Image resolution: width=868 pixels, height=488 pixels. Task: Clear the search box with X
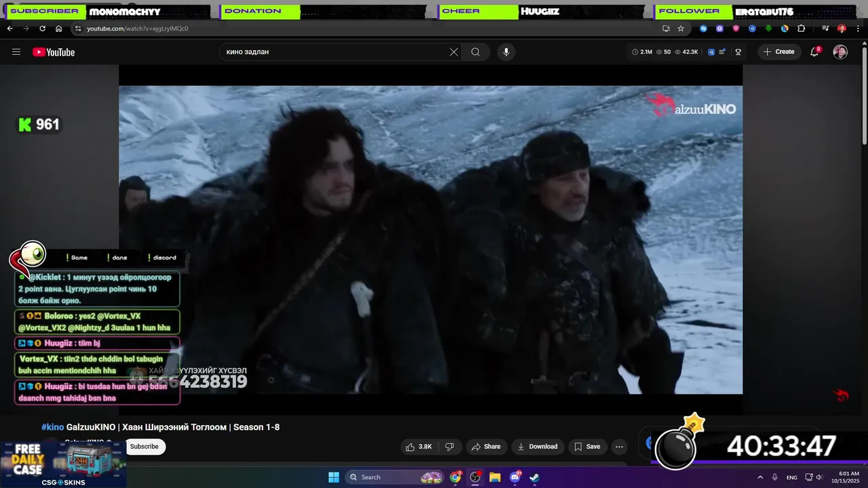coord(454,52)
